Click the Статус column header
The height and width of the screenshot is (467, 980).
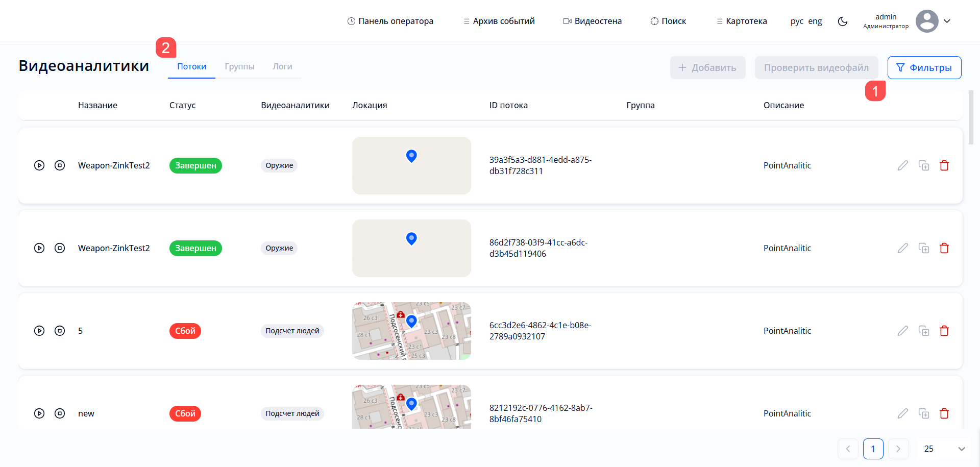coord(182,105)
